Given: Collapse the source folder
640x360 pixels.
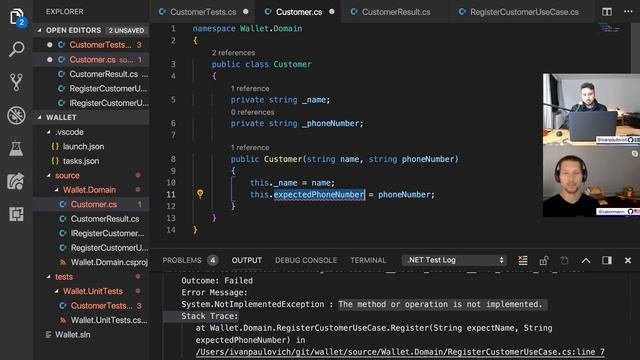Looking at the screenshot, I should [49, 175].
